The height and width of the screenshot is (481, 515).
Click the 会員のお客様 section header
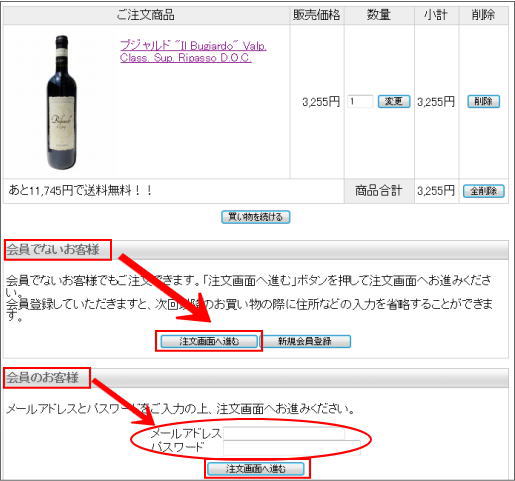click(x=42, y=378)
